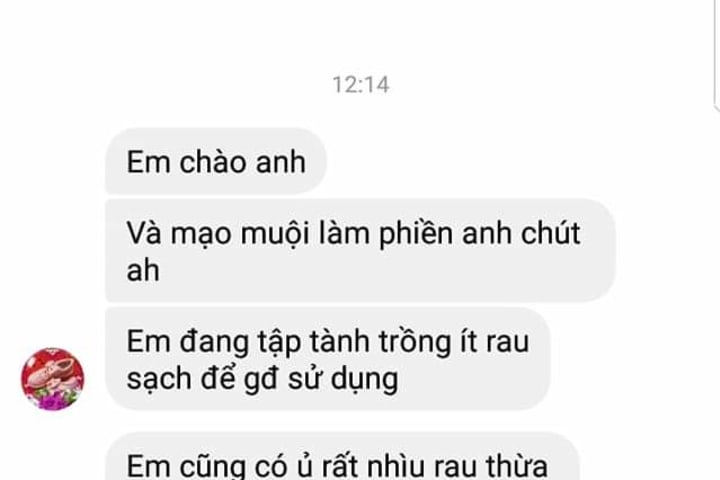
Task: Select the "Em chào anh" message bubble
Action: (216, 161)
